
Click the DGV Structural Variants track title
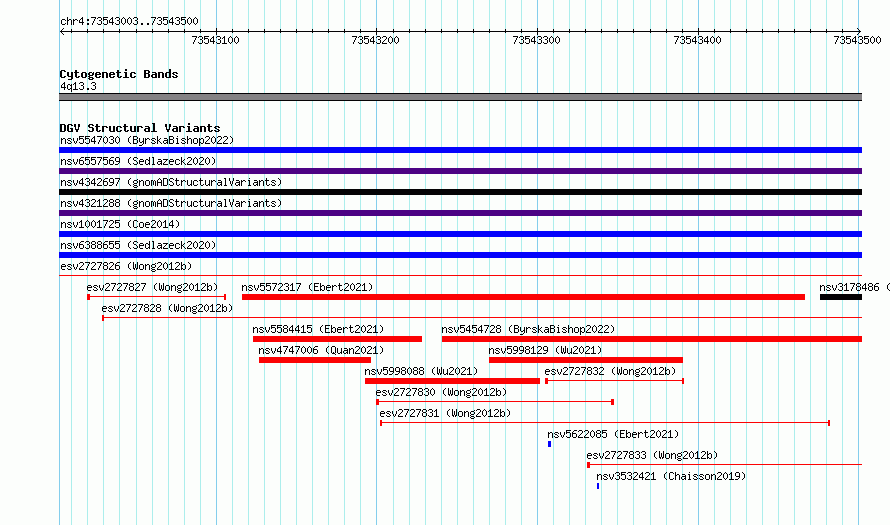[140, 128]
